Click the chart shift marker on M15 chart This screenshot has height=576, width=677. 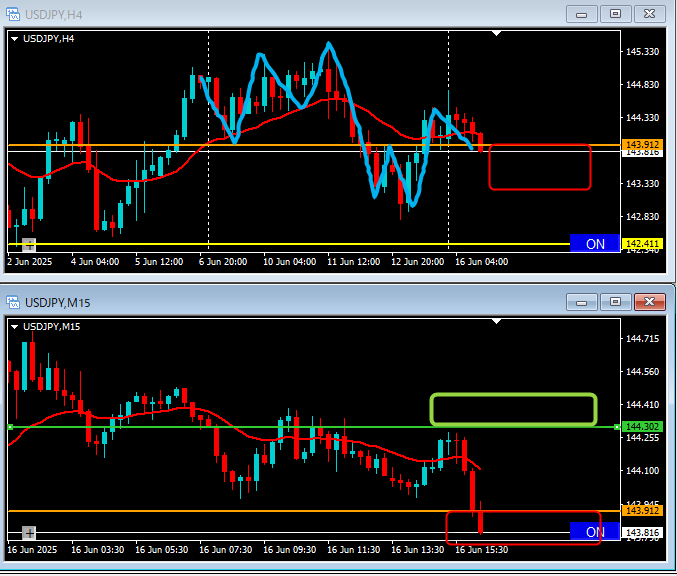[497, 320]
